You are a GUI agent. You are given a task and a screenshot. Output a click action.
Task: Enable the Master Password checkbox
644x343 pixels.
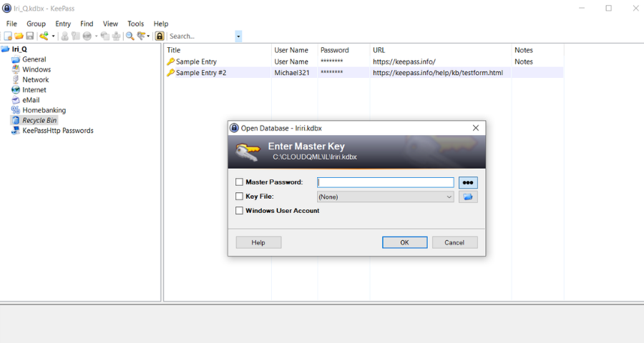point(239,182)
